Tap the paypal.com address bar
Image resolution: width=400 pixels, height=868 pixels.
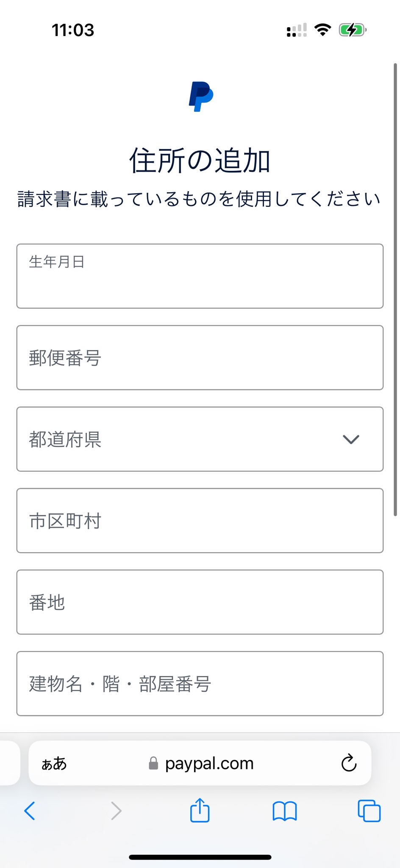tap(209, 764)
